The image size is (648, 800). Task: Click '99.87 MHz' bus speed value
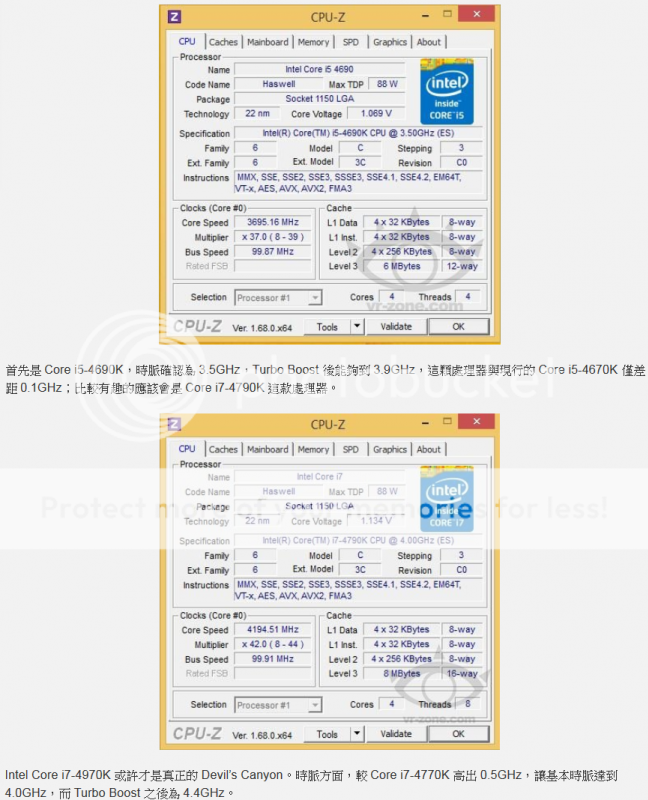tap(273, 252)
